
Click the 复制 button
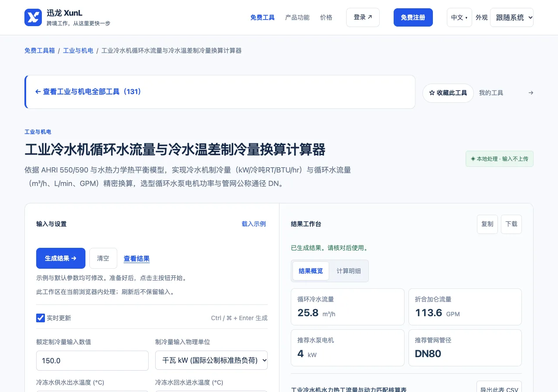click(487, 224)
